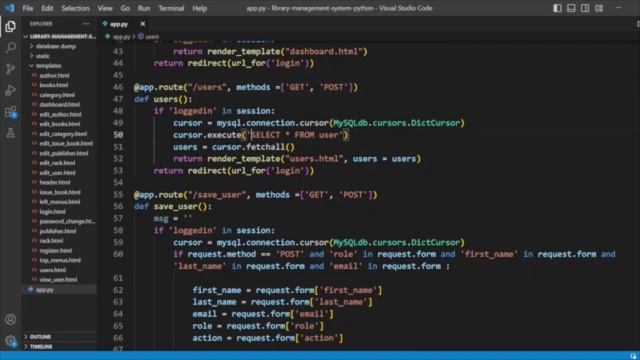Viewport: 640px width, 360px height.
Task: Click the notifications icon in status bar
Action: point(633,356)
